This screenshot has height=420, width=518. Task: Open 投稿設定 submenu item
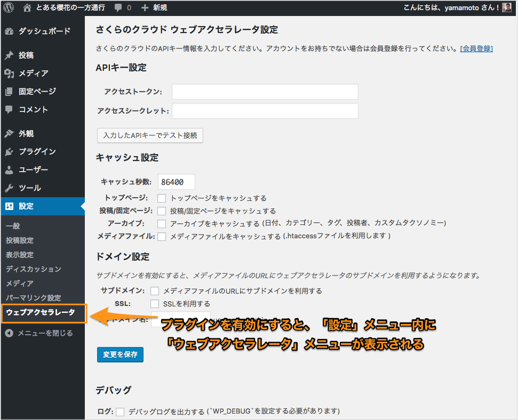20,240
